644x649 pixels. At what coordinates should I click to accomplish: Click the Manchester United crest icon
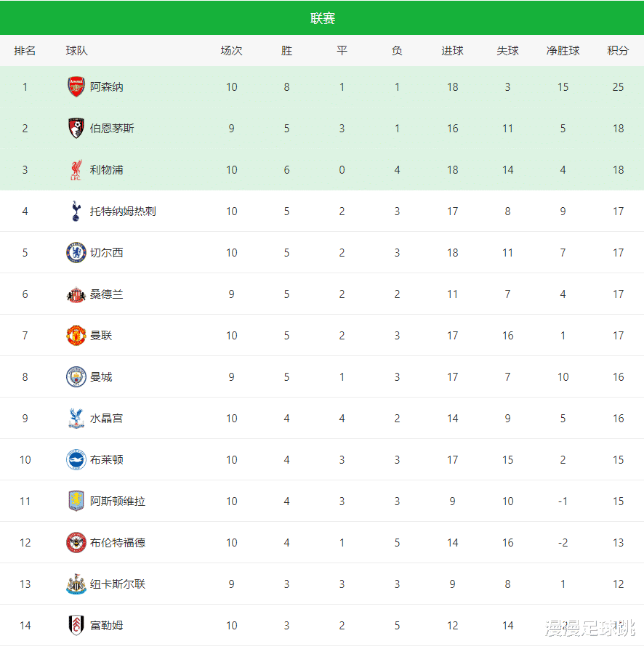[x=76, y=336]
